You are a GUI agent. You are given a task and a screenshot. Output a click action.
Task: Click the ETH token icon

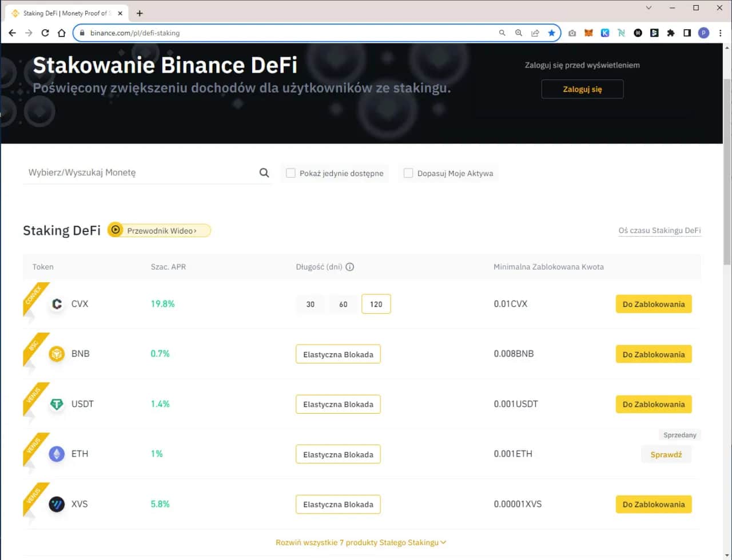click(x=56, y=454)
